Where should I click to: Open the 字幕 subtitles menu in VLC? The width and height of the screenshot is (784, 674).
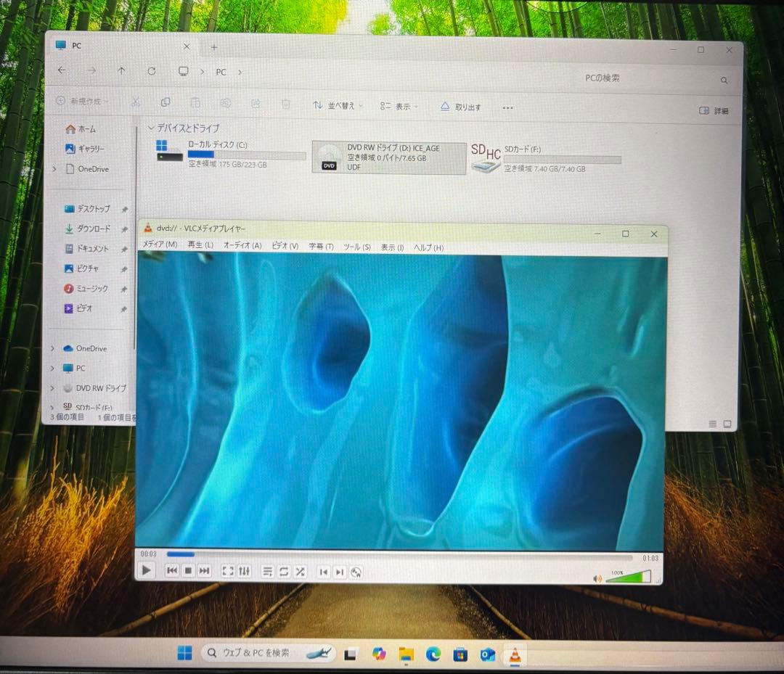click(319, 247)
